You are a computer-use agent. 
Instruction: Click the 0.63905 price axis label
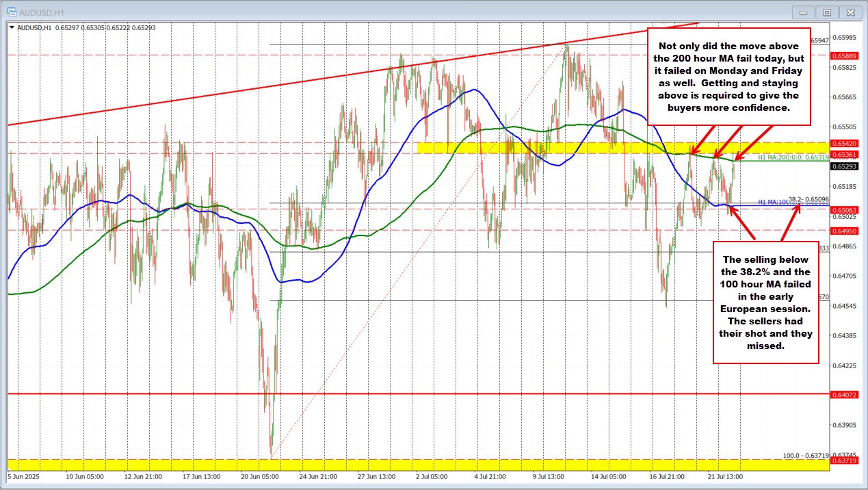(845, 425)
